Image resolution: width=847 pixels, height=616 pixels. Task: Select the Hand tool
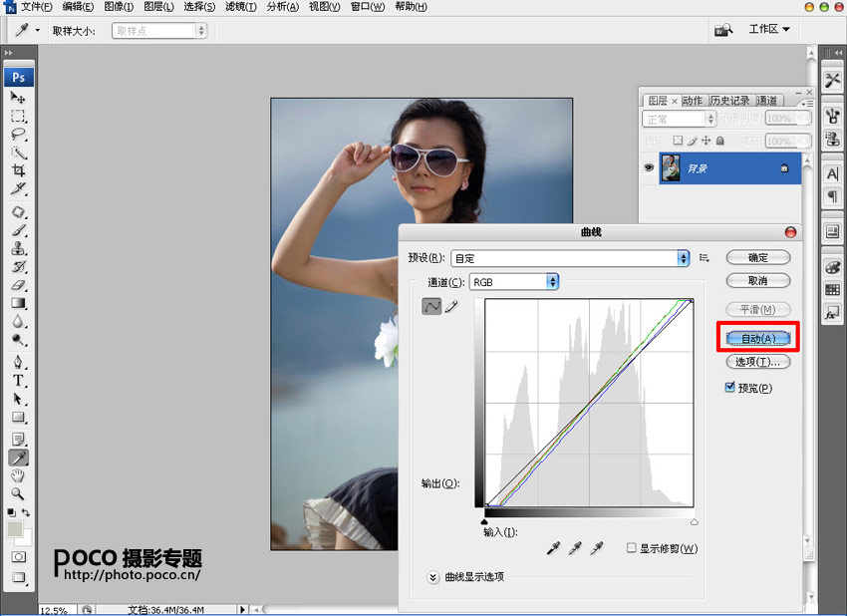coord(19,474)
